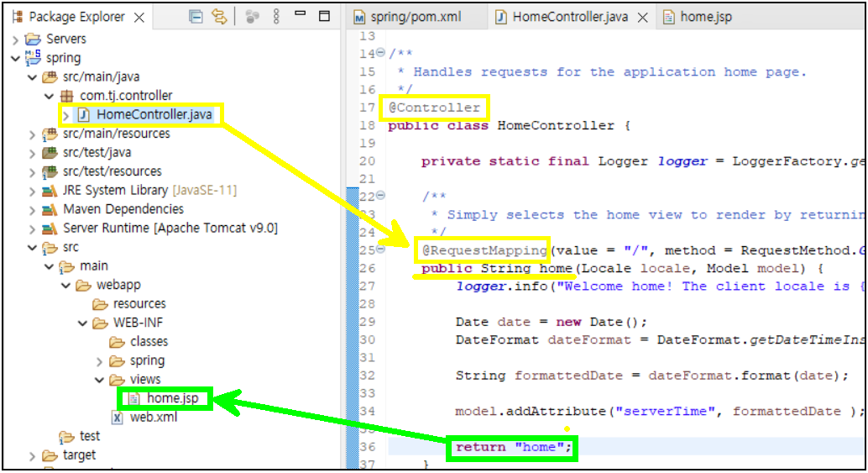Expand the Servers project node
The image size is (868, 473).
[15, 39]
